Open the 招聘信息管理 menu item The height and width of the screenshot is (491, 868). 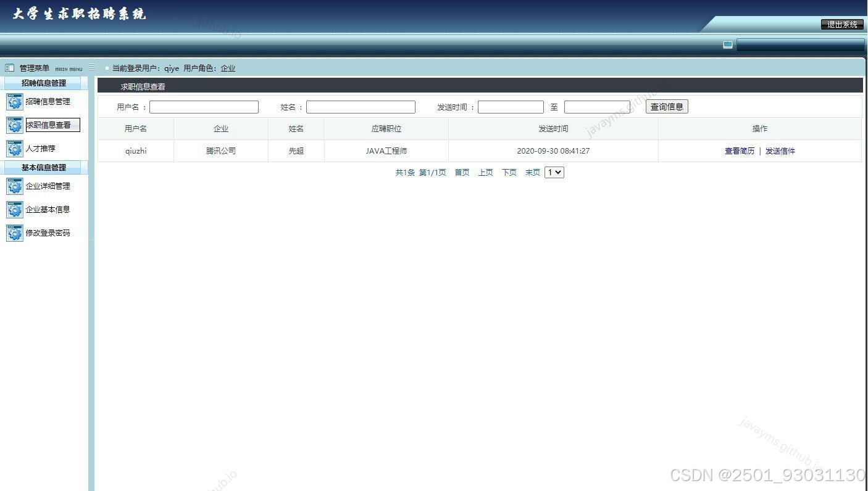(x=48, y=102)
